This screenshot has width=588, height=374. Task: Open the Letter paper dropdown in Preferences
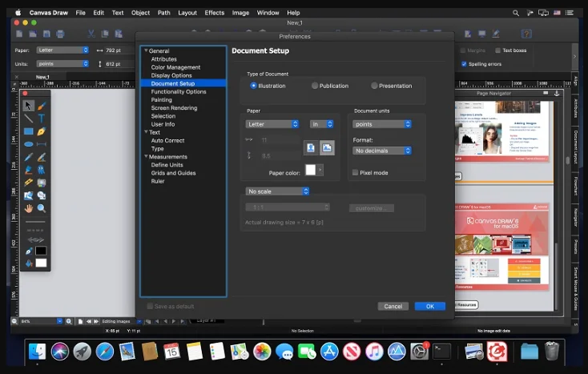[x=272, y=124]
